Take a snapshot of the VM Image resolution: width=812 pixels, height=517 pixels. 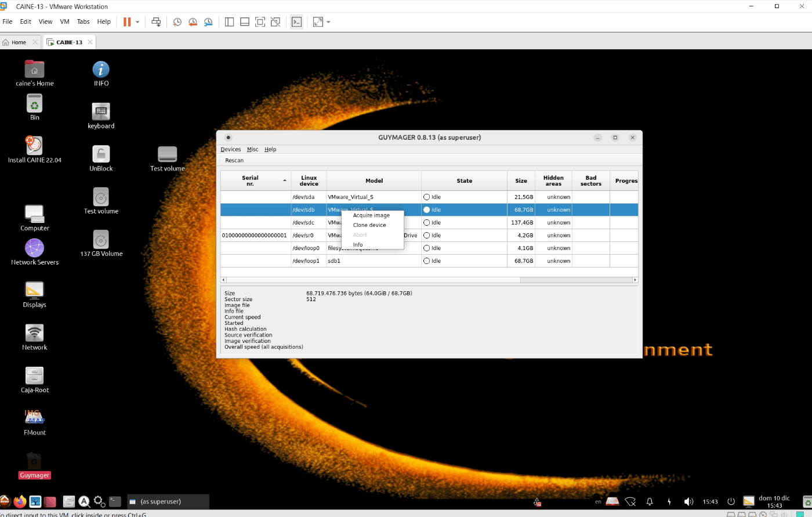pos(177,22)
